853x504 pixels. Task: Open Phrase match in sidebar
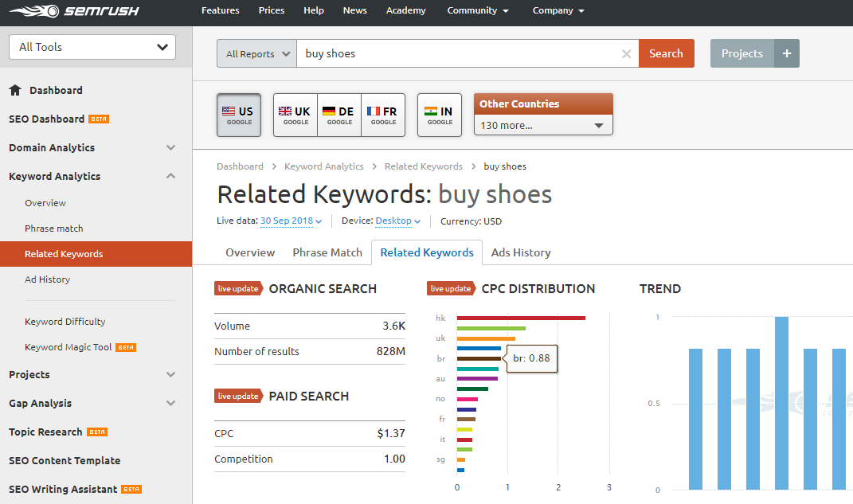click(x=54, y=229)
